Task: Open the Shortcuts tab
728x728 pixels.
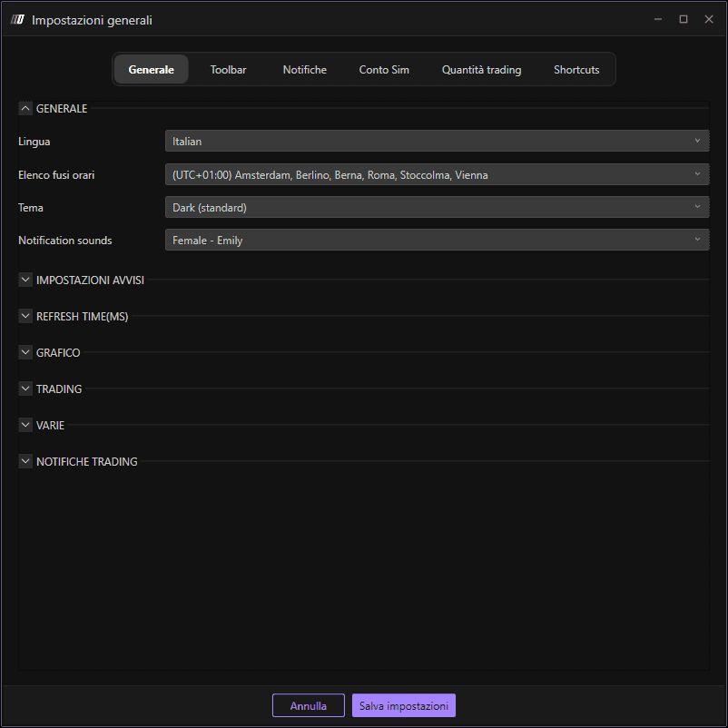Action: coord(576,69)
